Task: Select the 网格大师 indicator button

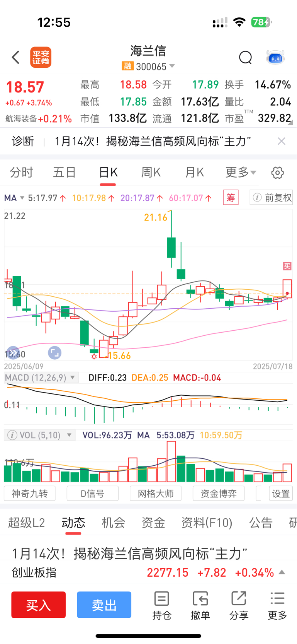Action: click(x=156, y=494)
